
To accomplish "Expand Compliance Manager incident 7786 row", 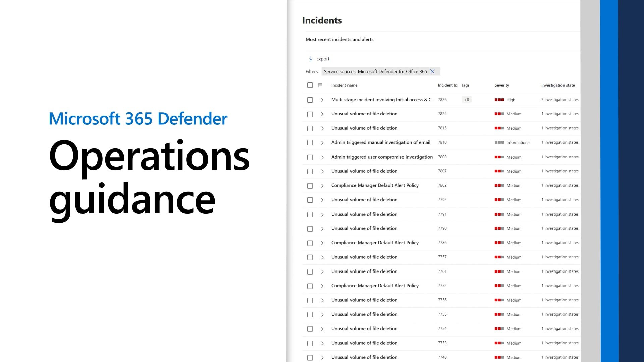I will click(x=322, y=243).
